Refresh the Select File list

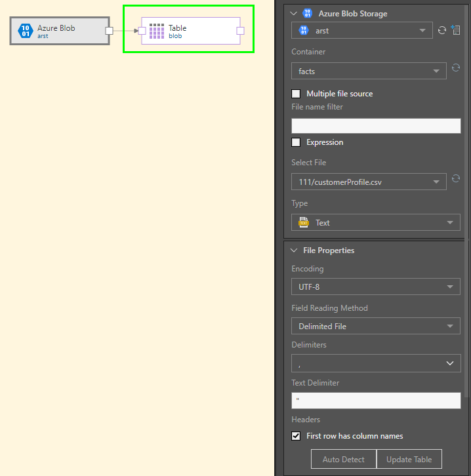[x=455, y=180]
